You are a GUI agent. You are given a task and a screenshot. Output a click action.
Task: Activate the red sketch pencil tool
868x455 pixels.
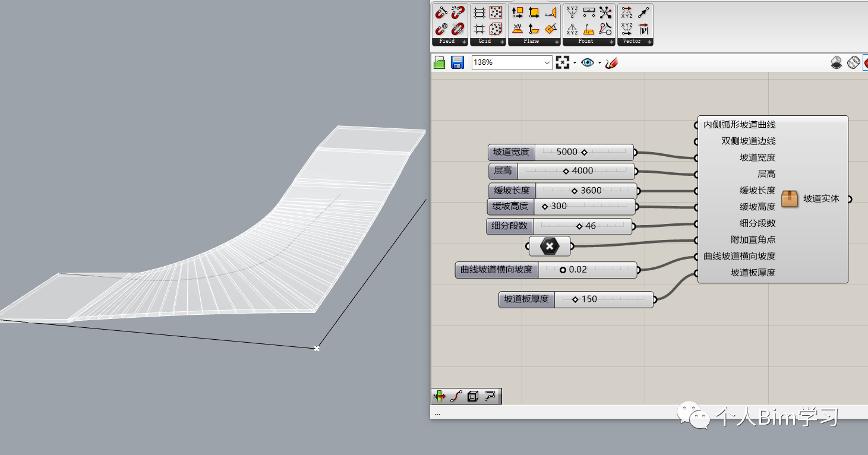(611, 62)
